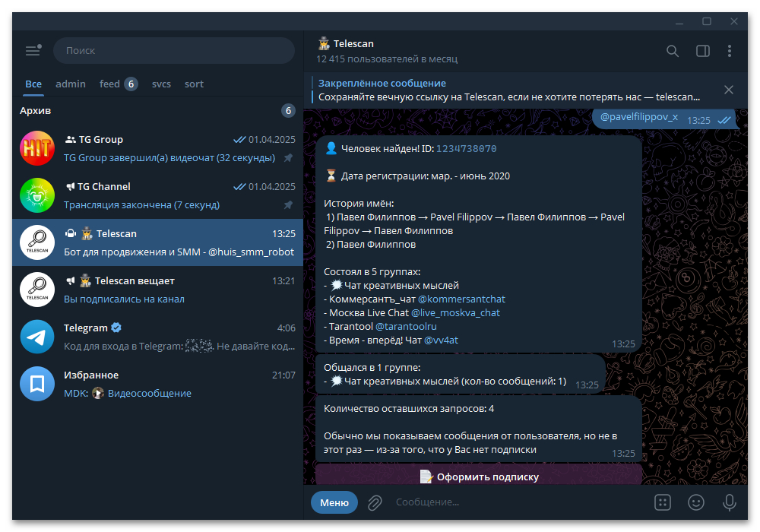The height and width of the screenshot is (532, 760).
Task: Open the @tarantoolru link
Action: pyautogui.click(x=406, y=326)
